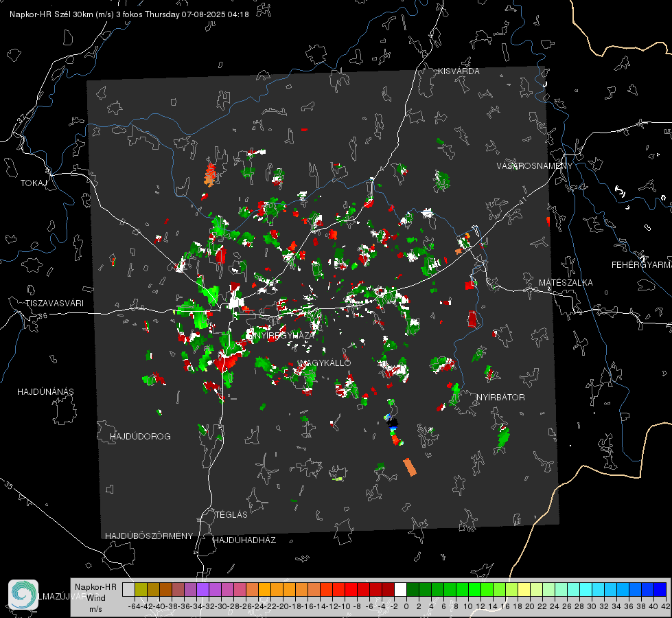
Task: Click the title text 'Napkor-HR Szél 30km (m/s)'
Action: (x=62, y=14)
